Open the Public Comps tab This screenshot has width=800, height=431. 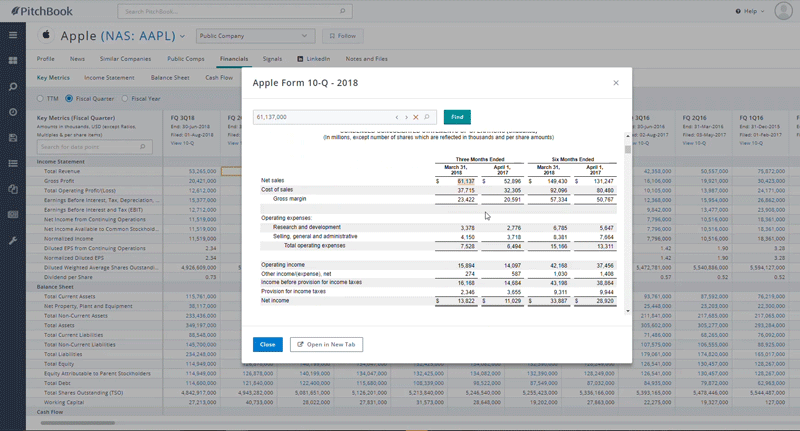(x=186, y=59)
